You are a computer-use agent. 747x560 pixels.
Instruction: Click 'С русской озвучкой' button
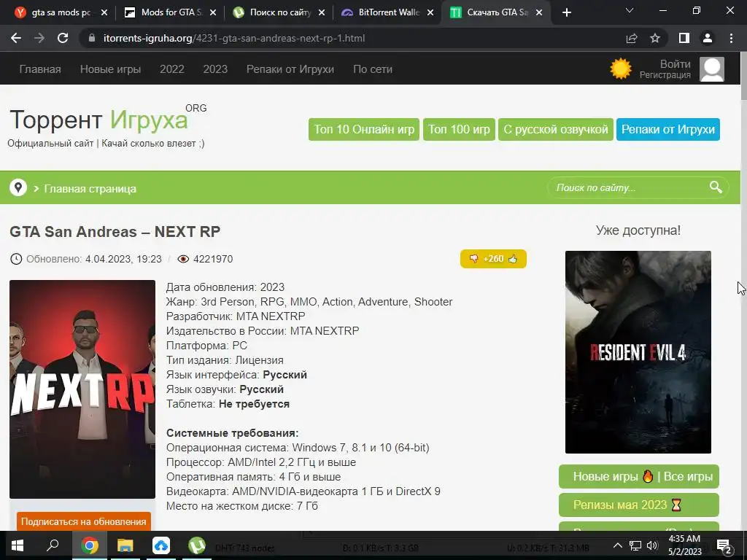pyautogui.click(x=555, y=129)
